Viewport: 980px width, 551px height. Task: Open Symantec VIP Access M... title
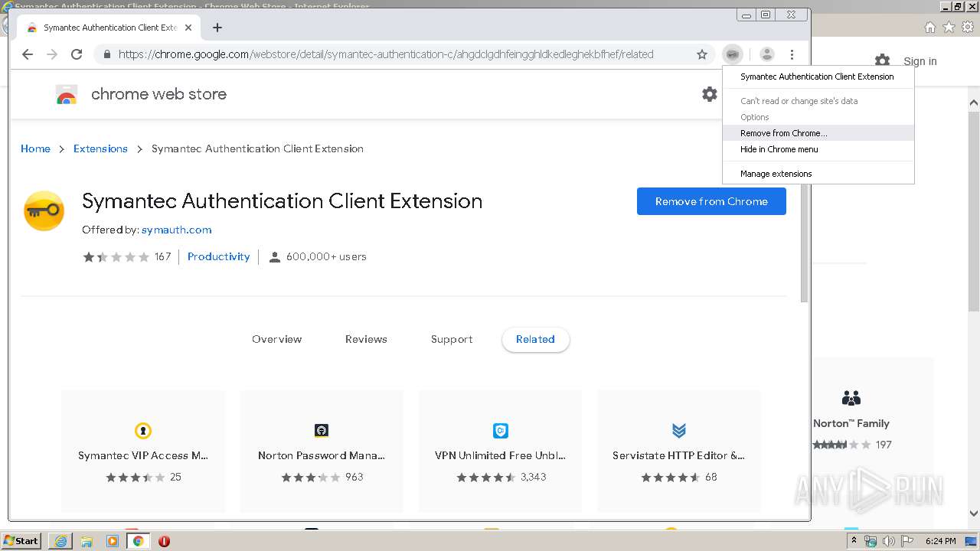click(143, 455)
